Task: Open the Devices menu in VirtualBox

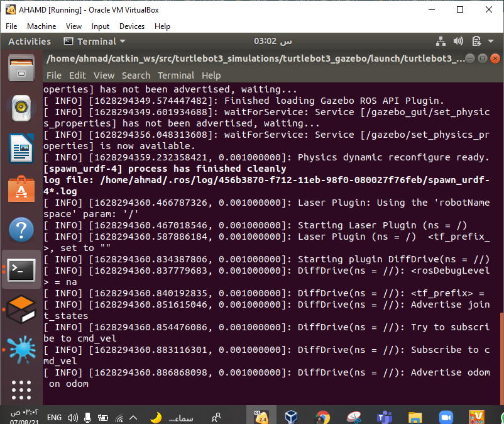Action: coord(131,26)
